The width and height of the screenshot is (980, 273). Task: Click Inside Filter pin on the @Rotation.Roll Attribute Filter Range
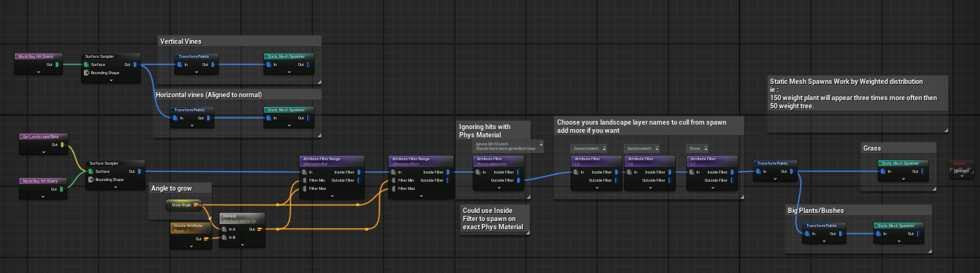pos(359,172)
